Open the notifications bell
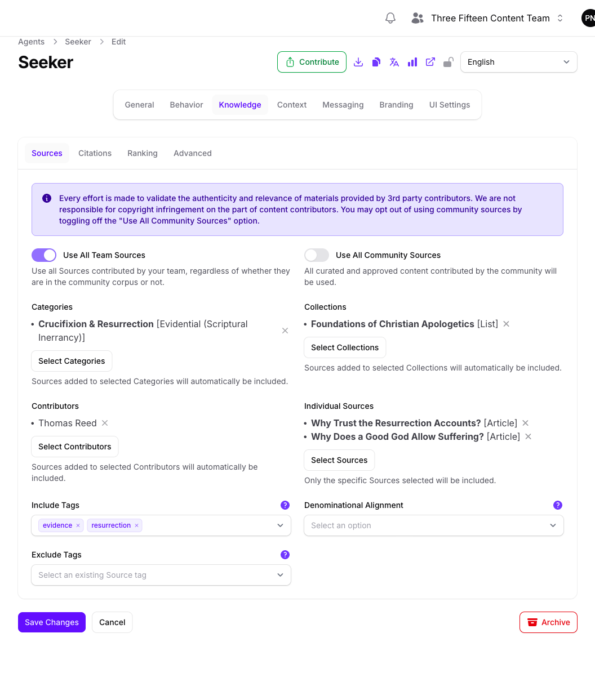 click(x=390, y=18)
